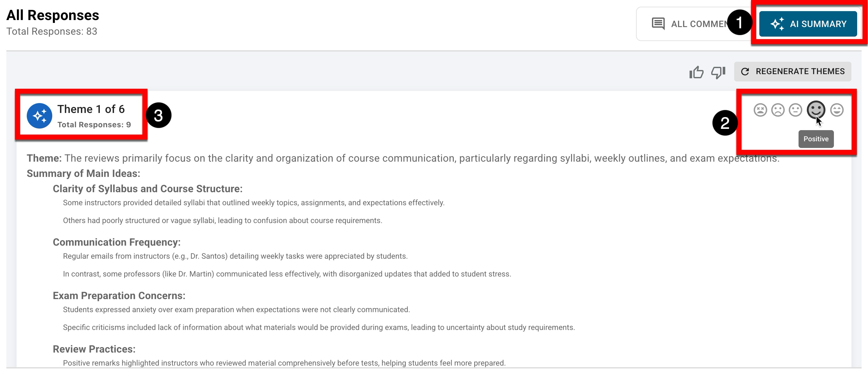Select the neutral sentiment face icon
The height and width of the screenshot is (378, 868).
pos(795,110)
